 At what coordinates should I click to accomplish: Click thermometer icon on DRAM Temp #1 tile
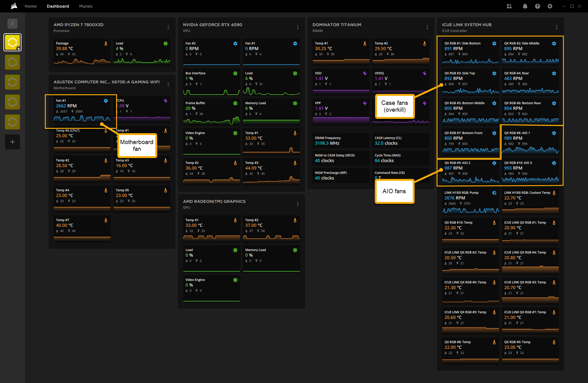tap(365, 44)
